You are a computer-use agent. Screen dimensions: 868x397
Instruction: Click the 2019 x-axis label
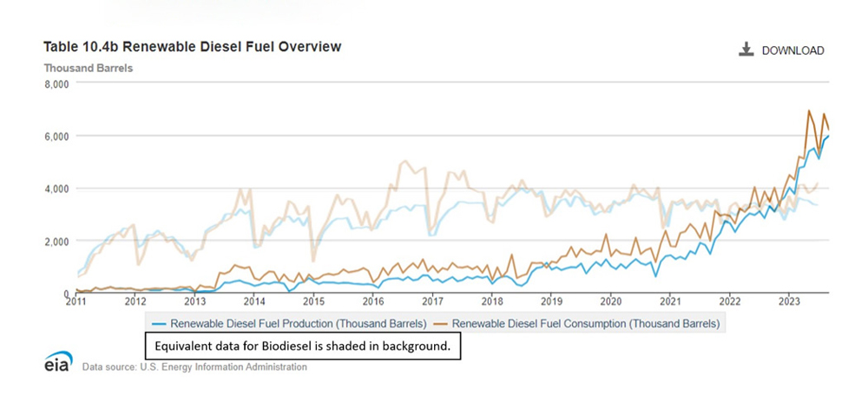pyautogui.click(x=551, y=301)
